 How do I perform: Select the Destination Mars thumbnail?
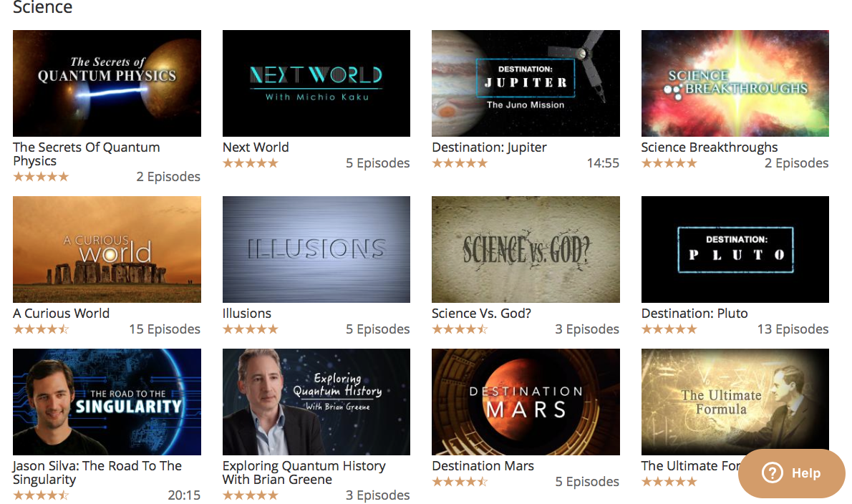pos(526,402)
